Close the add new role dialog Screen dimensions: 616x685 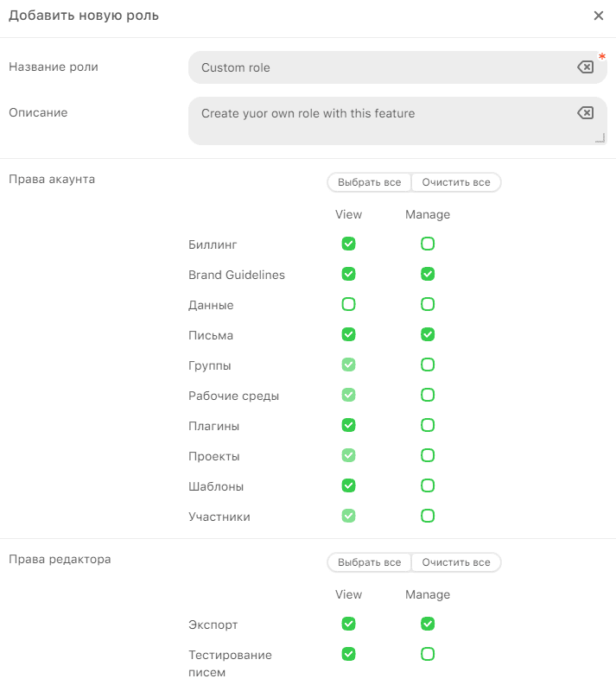(x=599, y=16)
